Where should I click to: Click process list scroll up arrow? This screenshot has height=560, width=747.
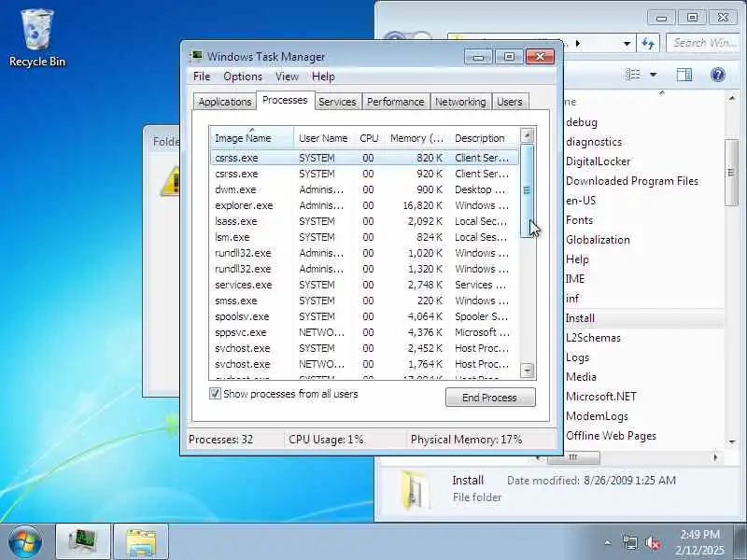click(x=527, y=135)
